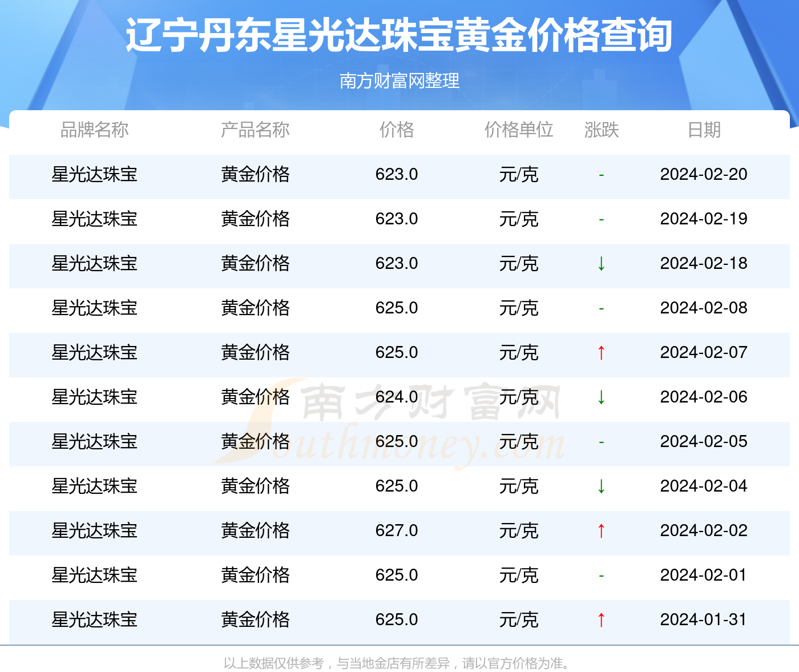Click the 品牌名称 column header
This screenshot has height=672, width=799.
point(95,130)
